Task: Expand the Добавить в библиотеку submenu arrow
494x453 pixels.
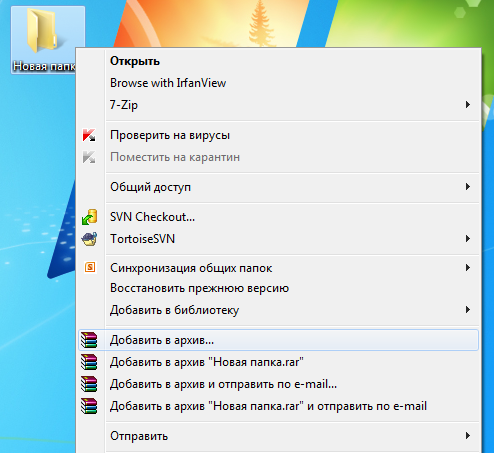Action: [x=468, y=310]
